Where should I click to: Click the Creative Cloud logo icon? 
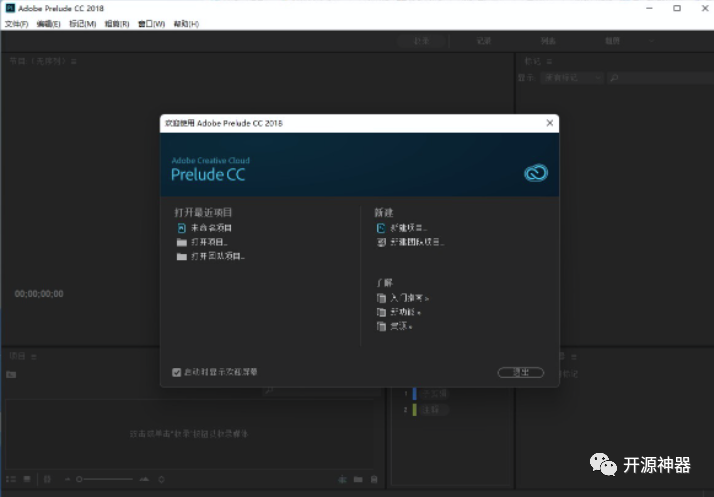point(536,173)
